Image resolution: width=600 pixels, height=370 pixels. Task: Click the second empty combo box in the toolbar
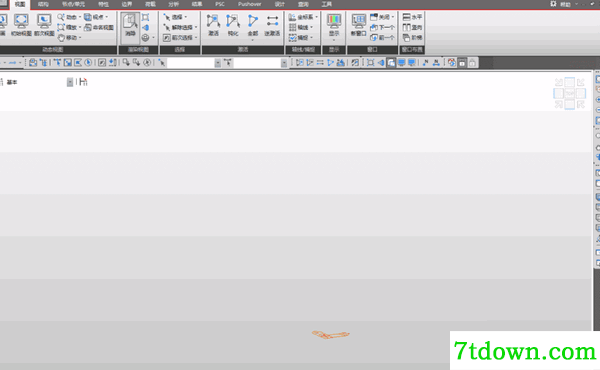(x=257, y=63)
